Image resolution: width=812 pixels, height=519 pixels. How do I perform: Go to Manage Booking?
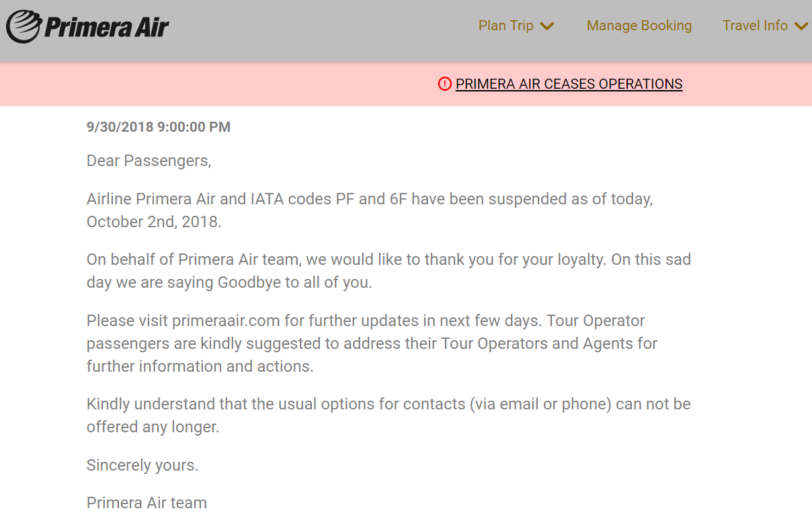tap(639, 26)
